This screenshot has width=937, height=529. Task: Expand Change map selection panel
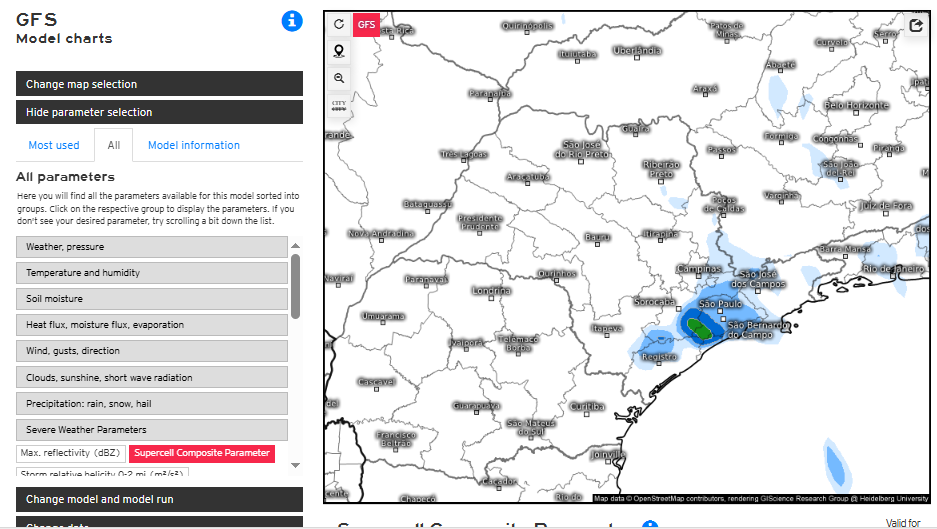159,84
